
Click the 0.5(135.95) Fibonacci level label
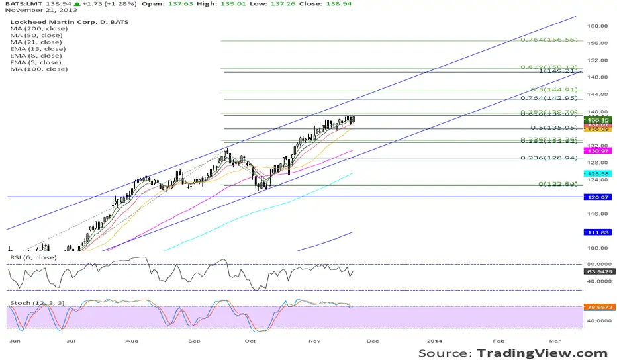554,128
